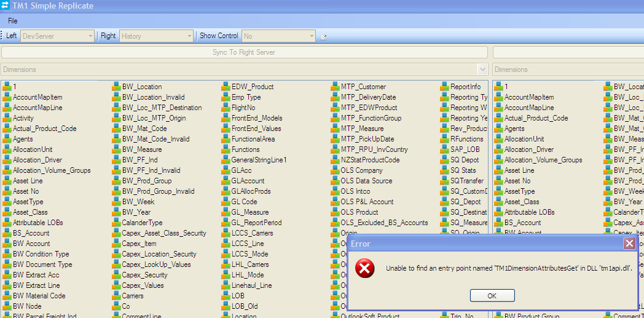Open the File menu
644x318 pixels.
[13, 21]
